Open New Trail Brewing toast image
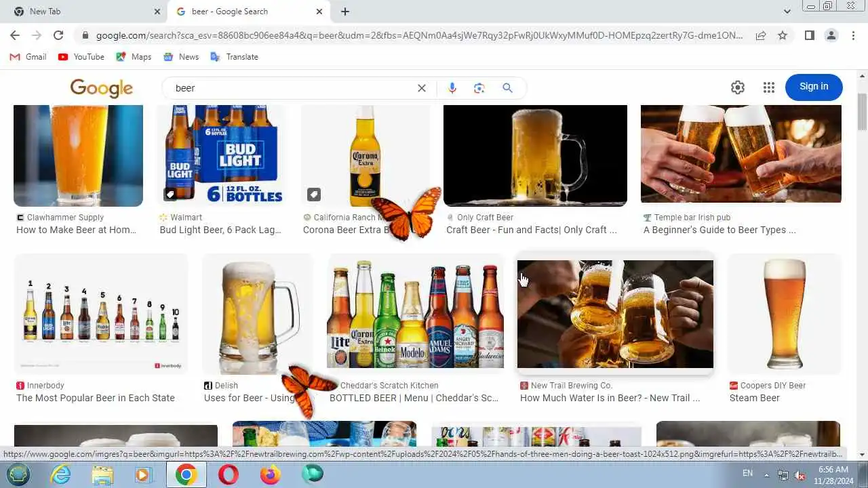 pyautogui.click(x=615, y=314)
